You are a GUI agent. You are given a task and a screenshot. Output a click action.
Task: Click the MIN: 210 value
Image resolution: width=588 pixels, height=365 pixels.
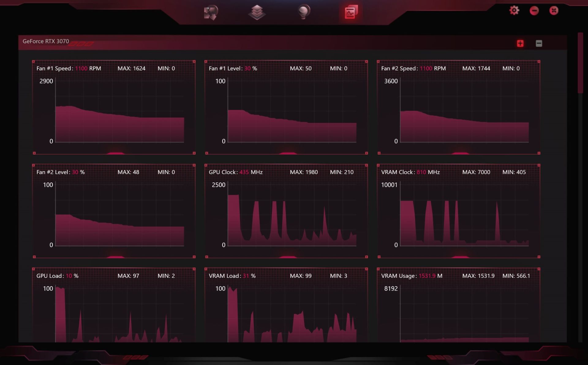click(342, 172)
